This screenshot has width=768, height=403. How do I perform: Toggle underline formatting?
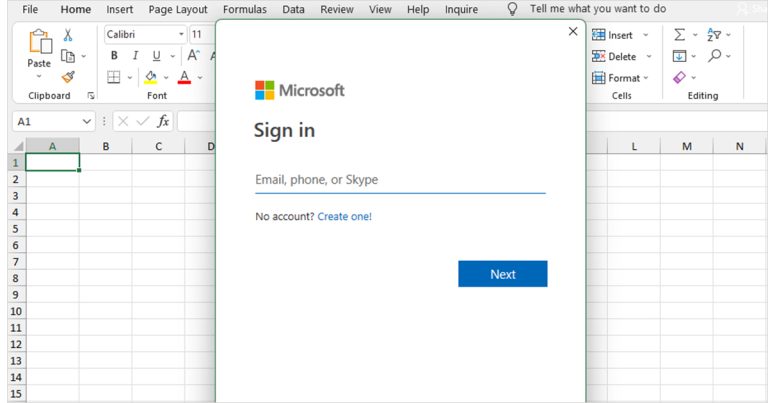156,56
